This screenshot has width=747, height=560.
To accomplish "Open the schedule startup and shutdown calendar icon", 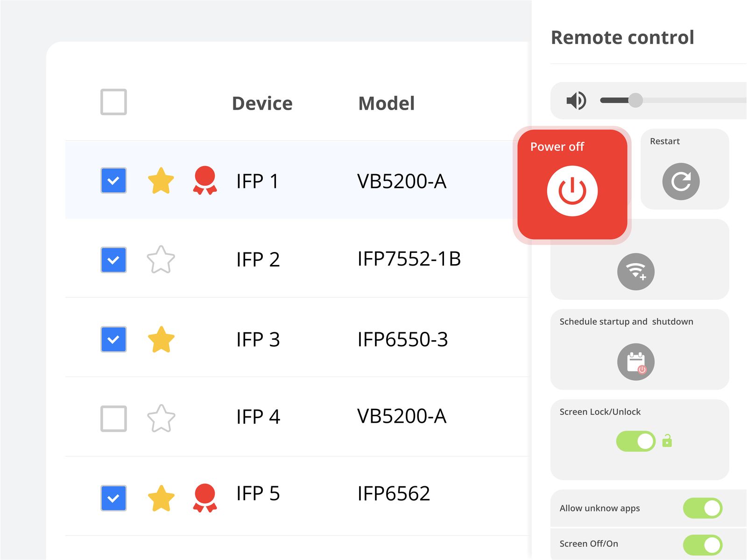I will (635, 362).
